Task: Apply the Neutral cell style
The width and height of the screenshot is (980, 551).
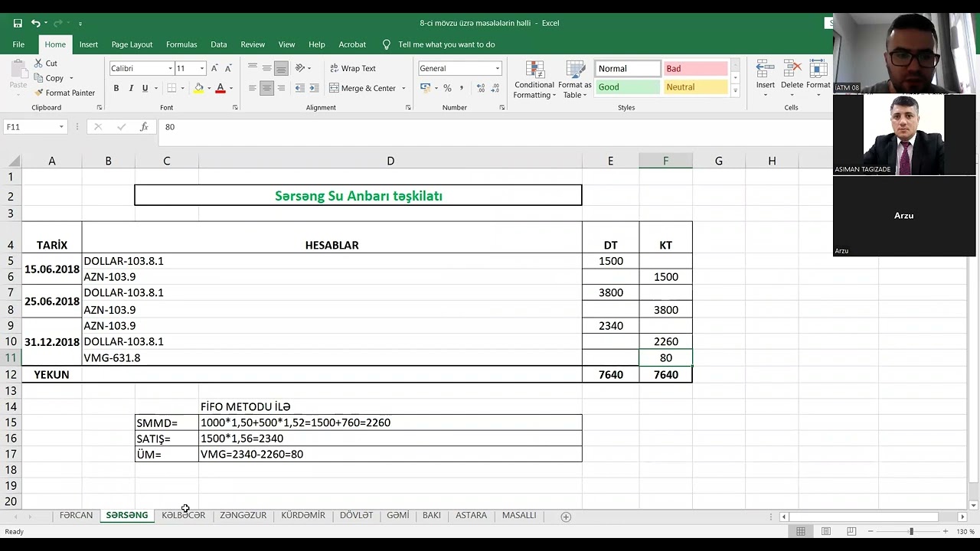Action: click(x=695, y=87)
